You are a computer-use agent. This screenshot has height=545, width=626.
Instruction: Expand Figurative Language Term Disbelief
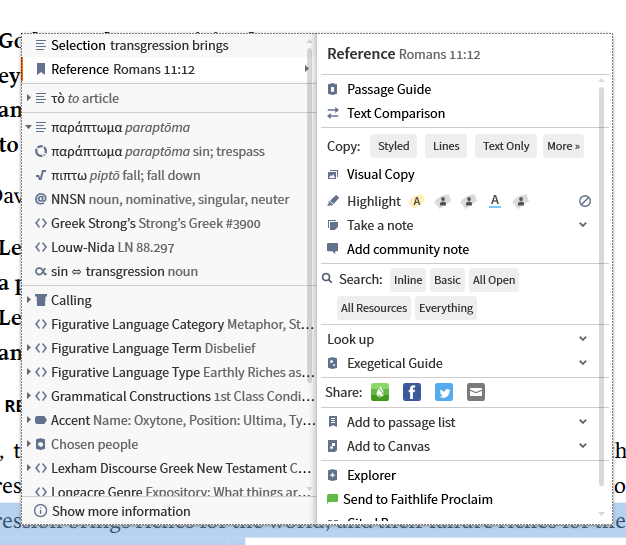pyautogui.click(x=29, y=348)
